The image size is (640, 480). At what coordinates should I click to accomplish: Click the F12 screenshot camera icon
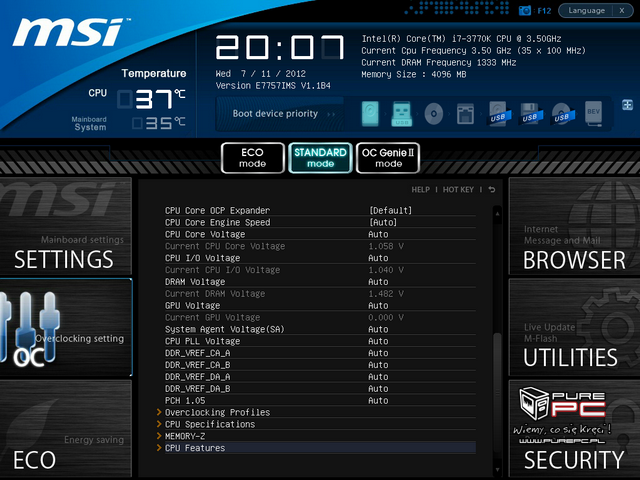tap(524, 11)
